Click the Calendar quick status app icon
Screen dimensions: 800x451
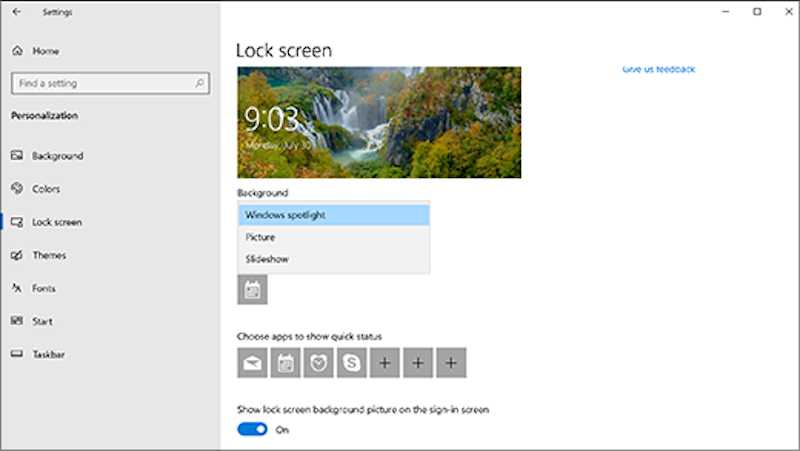point(285,363)
